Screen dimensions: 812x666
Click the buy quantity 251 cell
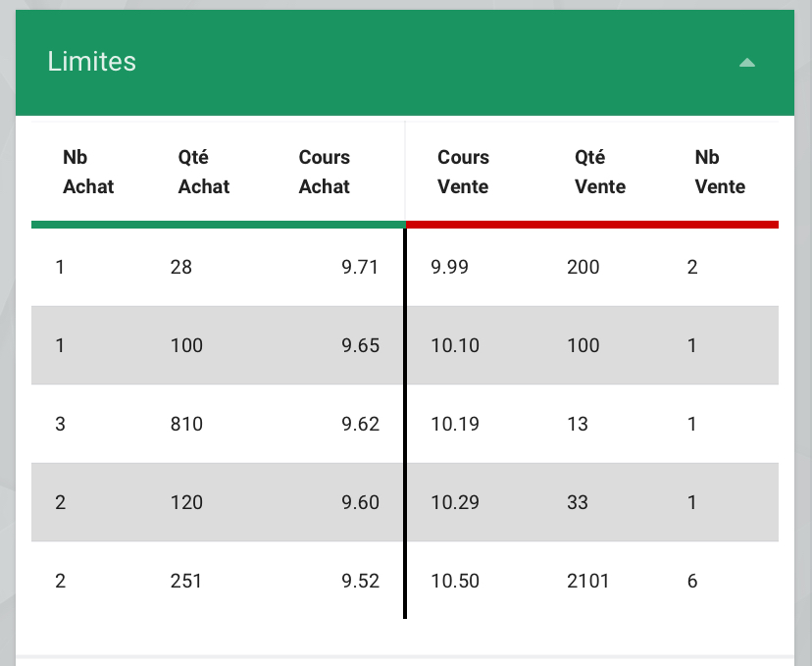click(x=186, y=581)
